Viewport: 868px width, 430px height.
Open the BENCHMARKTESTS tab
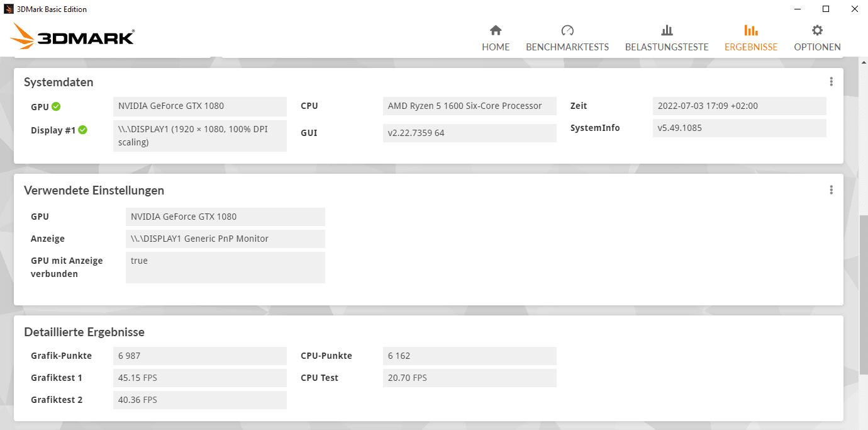(x=567, y=38)
